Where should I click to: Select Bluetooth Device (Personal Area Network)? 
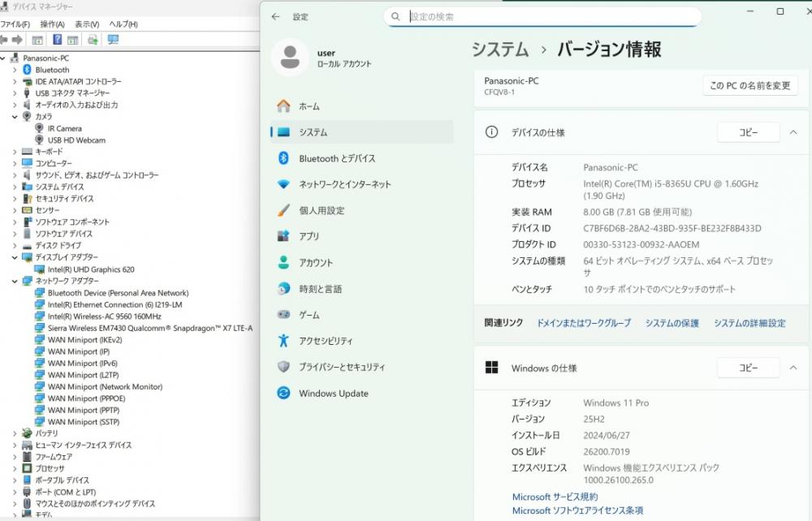118,293
